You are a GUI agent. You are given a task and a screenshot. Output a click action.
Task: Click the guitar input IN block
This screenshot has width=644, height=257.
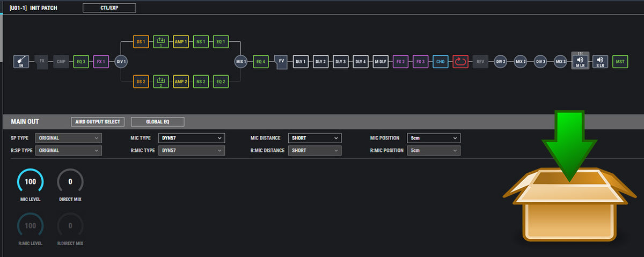[21, 62]
